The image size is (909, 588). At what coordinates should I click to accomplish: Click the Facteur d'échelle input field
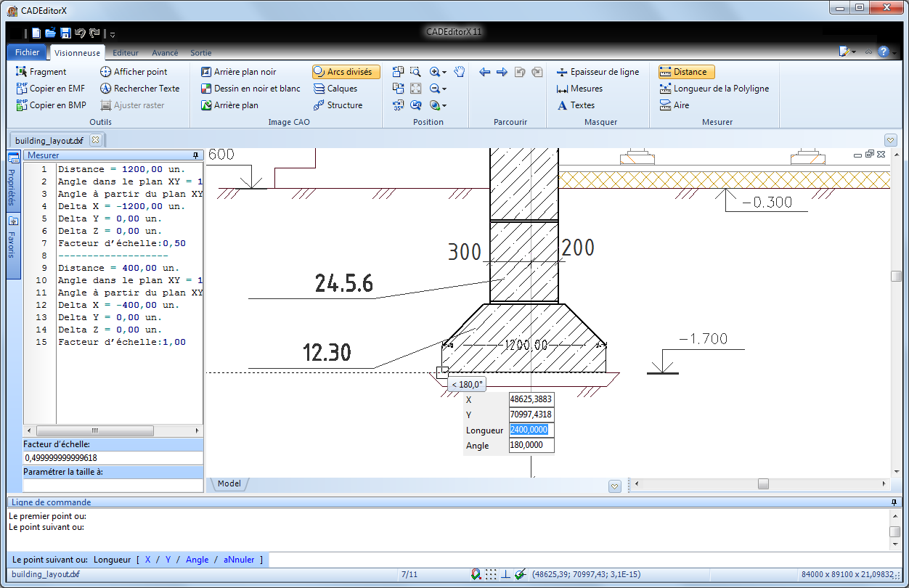pyautogui.click(x=113, y=458)
